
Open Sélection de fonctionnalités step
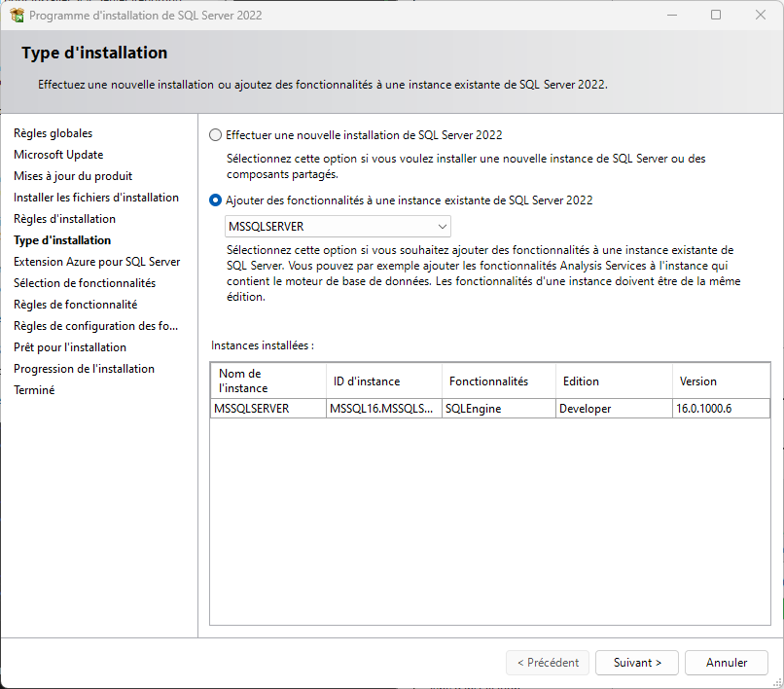[85, 283]
